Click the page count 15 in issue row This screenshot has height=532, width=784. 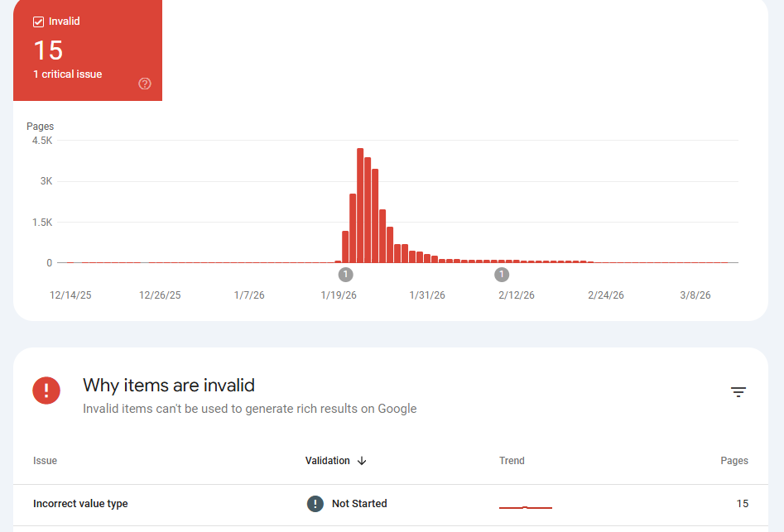click(x=742, y=504)
